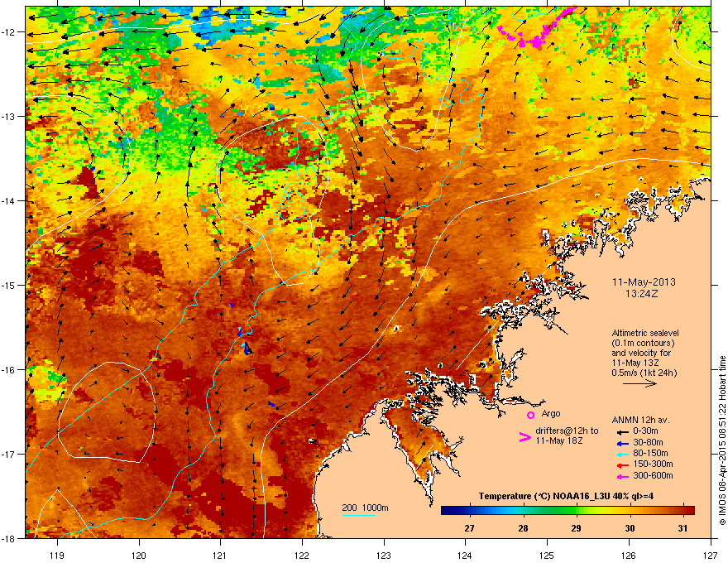Click the cyan isobath line legend sample
This screenshot has width=728, height=563.
[358, 515]
